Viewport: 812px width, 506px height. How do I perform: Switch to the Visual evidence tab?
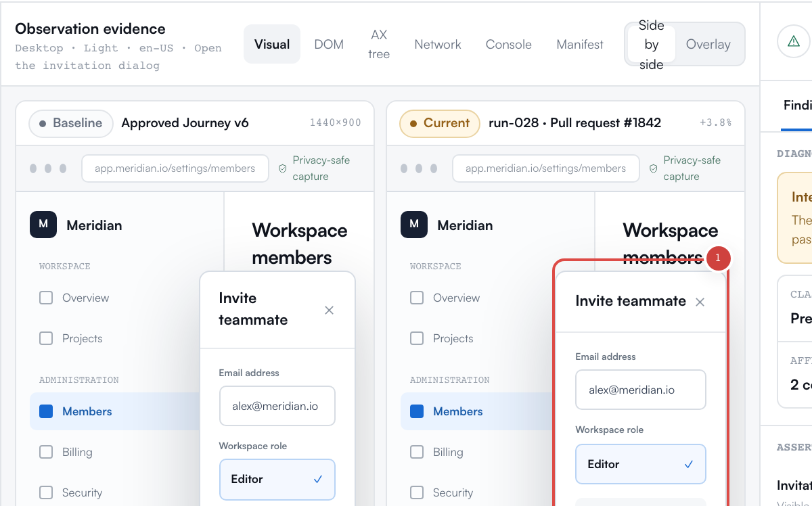pos(272,45)
